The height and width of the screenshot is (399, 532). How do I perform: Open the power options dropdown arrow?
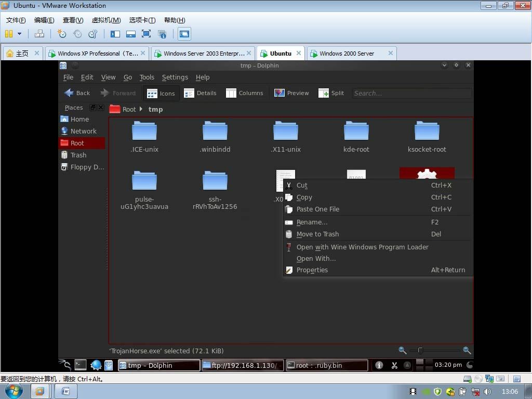[x=19, y=34]
